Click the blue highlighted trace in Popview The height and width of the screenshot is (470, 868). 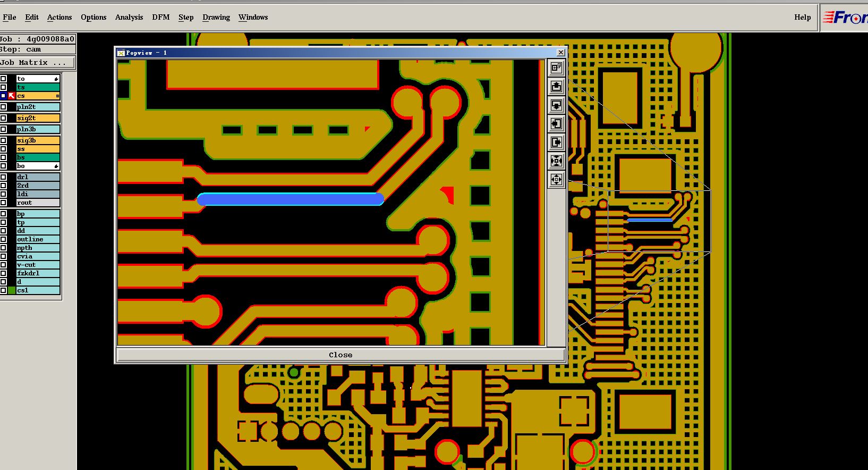coord(290,199)
